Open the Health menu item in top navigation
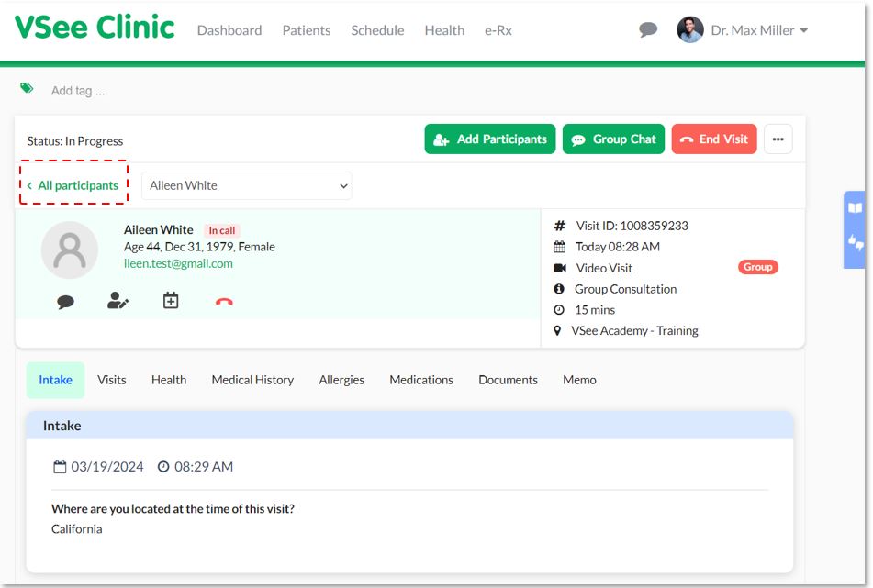Image resolution: width=873 pixels, height=588 pixels. point(444,30)
